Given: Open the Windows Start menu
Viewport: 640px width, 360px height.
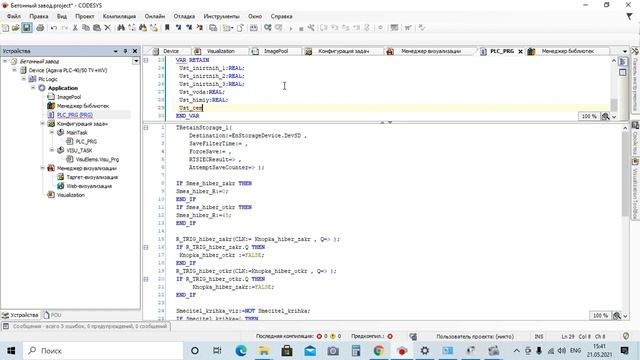Looking at the screenshot, I should tap(11, 351).
